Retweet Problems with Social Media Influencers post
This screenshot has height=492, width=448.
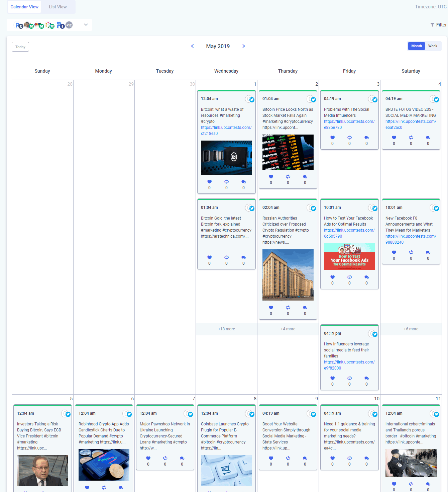pos(349,138)
